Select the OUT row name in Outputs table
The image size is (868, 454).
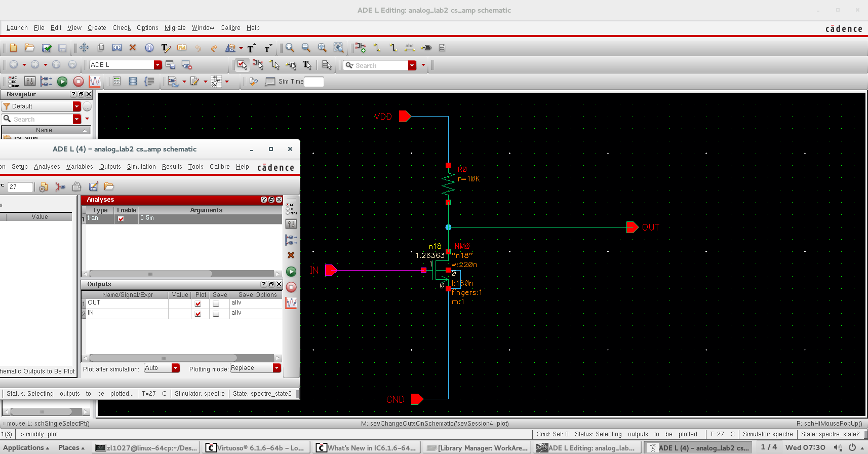94,302
